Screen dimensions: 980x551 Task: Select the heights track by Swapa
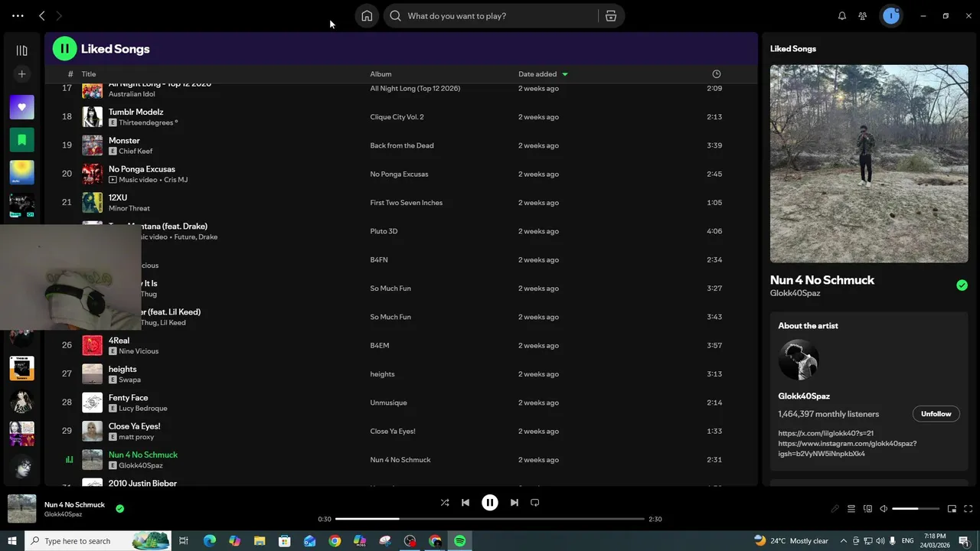click(400, 374)
